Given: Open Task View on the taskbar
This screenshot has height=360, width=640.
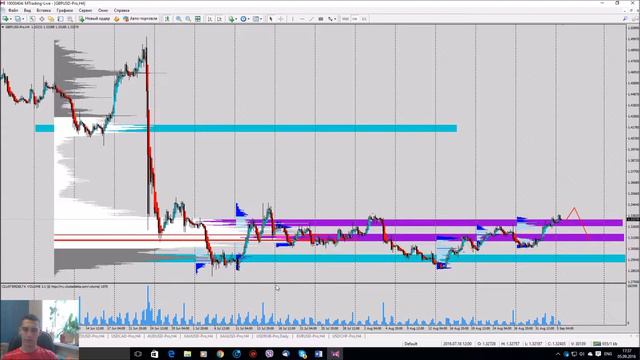Looking at the screenshot, I should click(138, 354).
